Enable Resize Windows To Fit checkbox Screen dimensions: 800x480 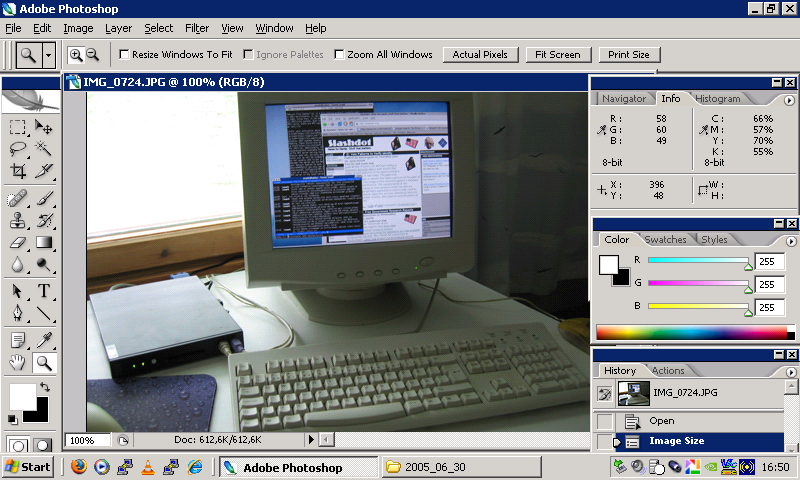point(124,55)
